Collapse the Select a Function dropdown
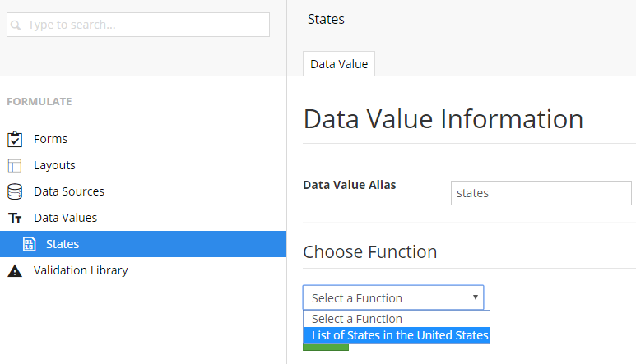This screenshot has width=636, height=364. tap(393, 297)
